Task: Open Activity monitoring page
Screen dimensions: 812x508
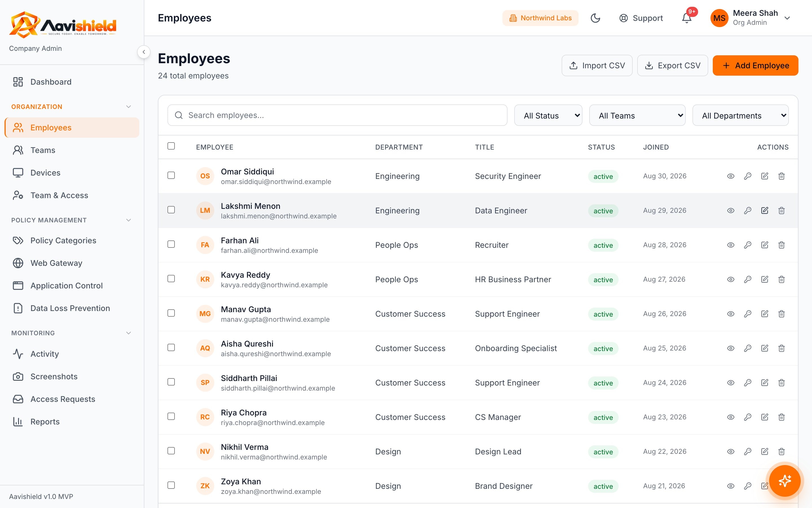Action: 72,354
